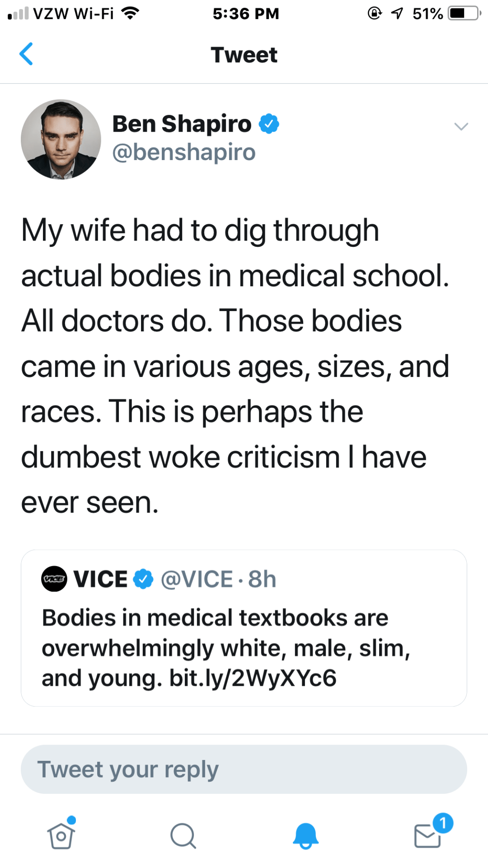The width and height of the screenshot is (488, 868).
Task: Open tweet options chevron menu
Action: [461, 127]
